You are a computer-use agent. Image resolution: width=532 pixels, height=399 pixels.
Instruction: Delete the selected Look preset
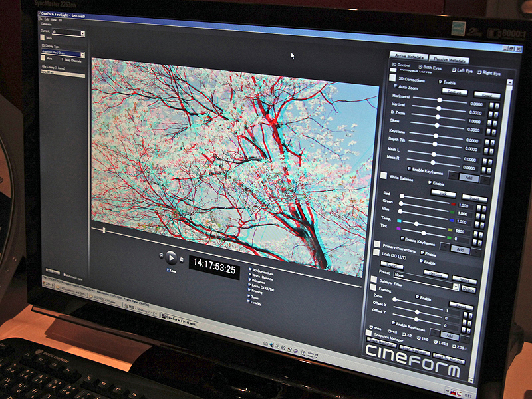[x=468, y=289]
